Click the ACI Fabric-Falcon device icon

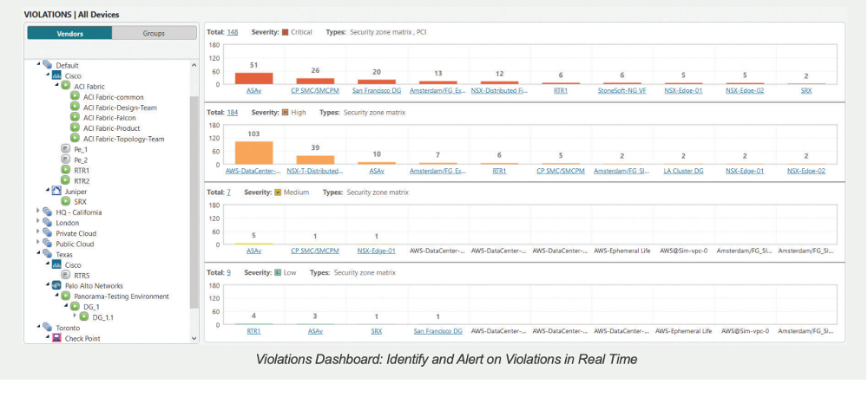click(75, 118)
